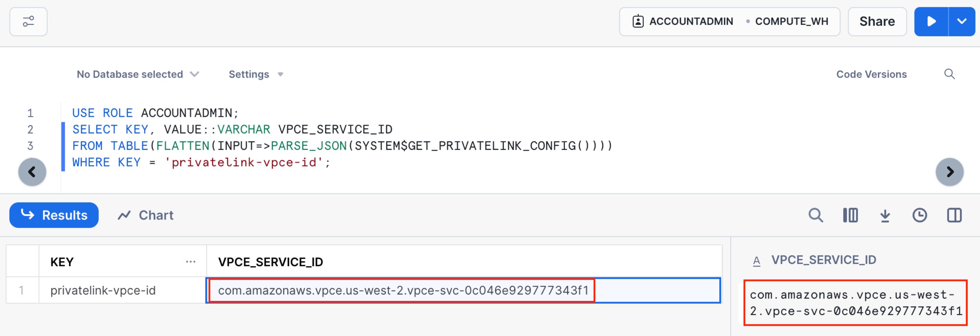Search the results table

pyautogui.click(x=816, y=215)
